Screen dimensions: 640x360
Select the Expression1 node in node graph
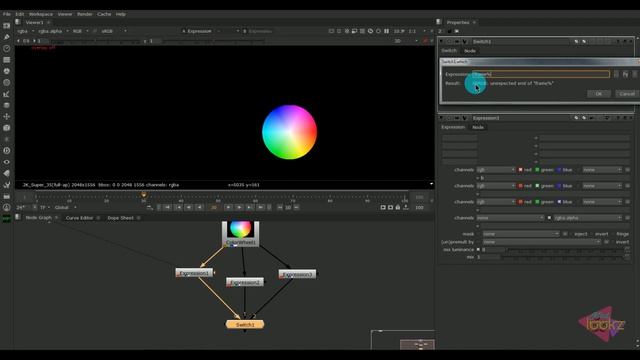coord(194,273)
